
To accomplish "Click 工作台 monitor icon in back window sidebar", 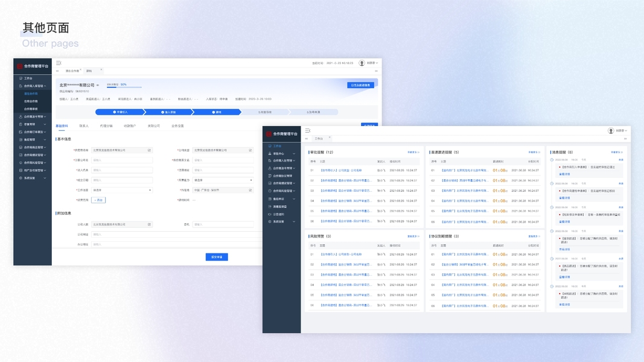I will [x=21, y=78].
